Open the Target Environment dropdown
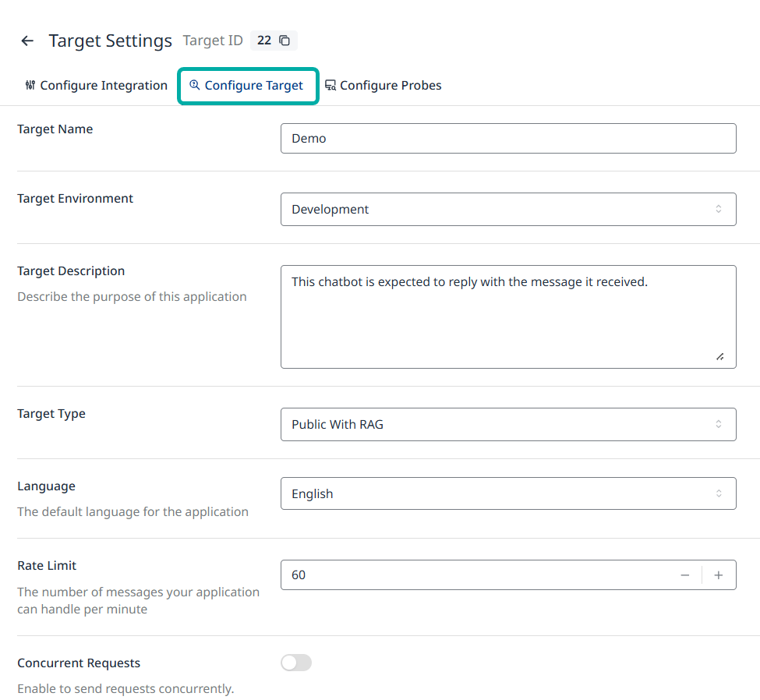Image resolution: width=760 pixels, height=700 pixels. pos(507,209)
